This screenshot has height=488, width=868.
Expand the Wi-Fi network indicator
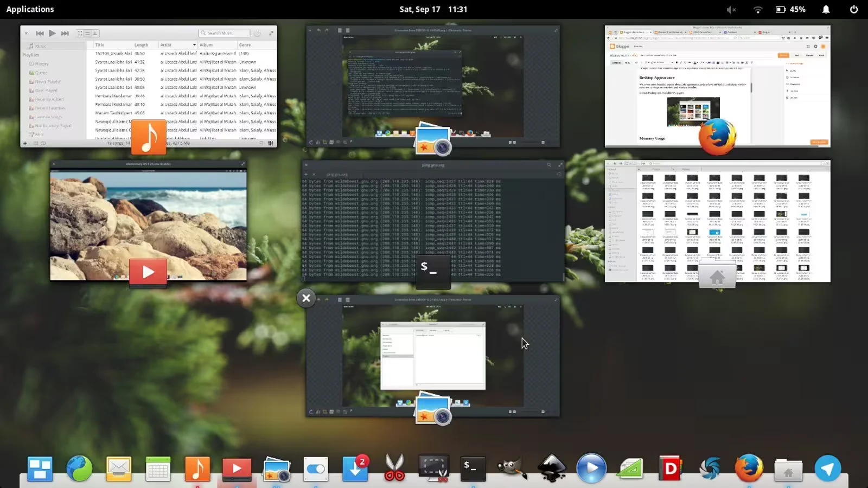click(x=758, y=9)
